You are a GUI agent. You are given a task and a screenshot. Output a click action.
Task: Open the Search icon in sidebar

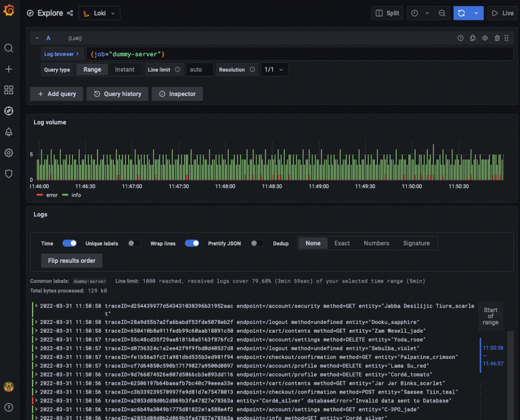coord(9,48)
